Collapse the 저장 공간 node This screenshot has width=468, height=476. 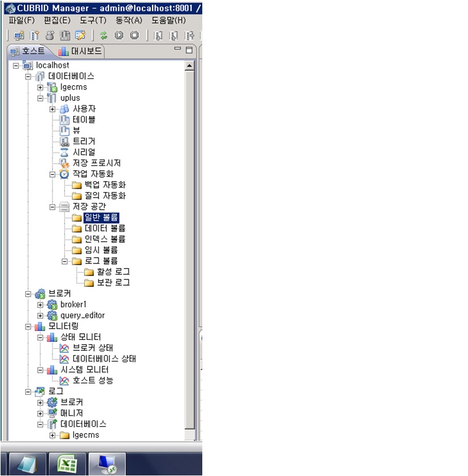[52, 207]
